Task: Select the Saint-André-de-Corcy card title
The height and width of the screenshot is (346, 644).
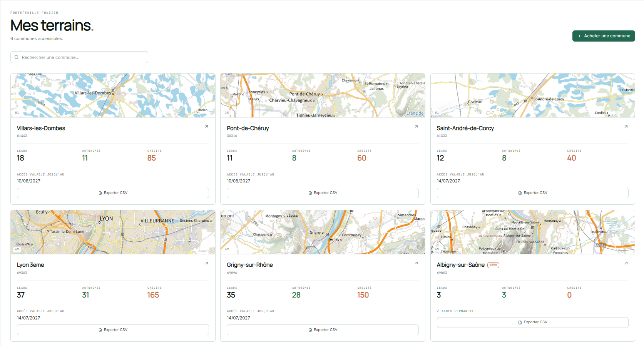Action: tap(465, 128)
